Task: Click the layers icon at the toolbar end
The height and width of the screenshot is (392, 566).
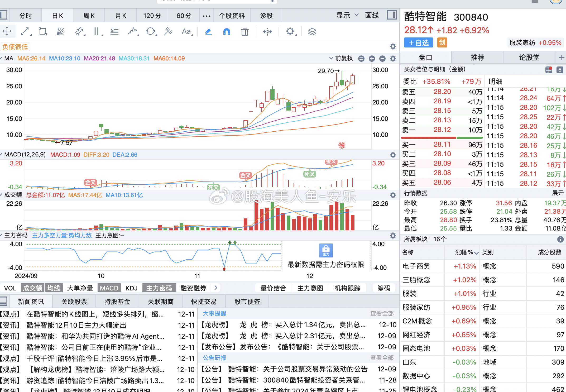Action: click(x=312, y=31)
